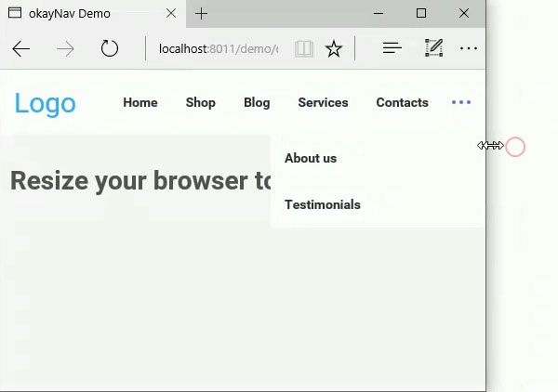Open reading view book icon

pyautogui.click(x=304, y=48)
